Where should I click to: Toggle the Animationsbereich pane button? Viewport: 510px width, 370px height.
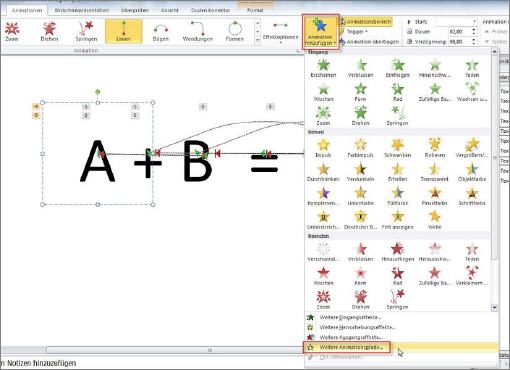point(366,22)
